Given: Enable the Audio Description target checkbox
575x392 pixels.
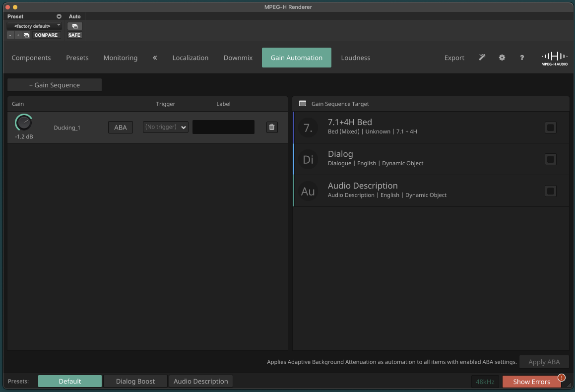Looking at the screenshot, I should pyautogui.click(x=550, y=191).
